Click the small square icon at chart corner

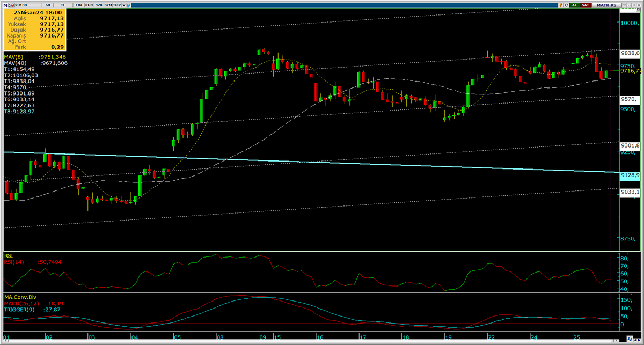click(x=638, y=9)
